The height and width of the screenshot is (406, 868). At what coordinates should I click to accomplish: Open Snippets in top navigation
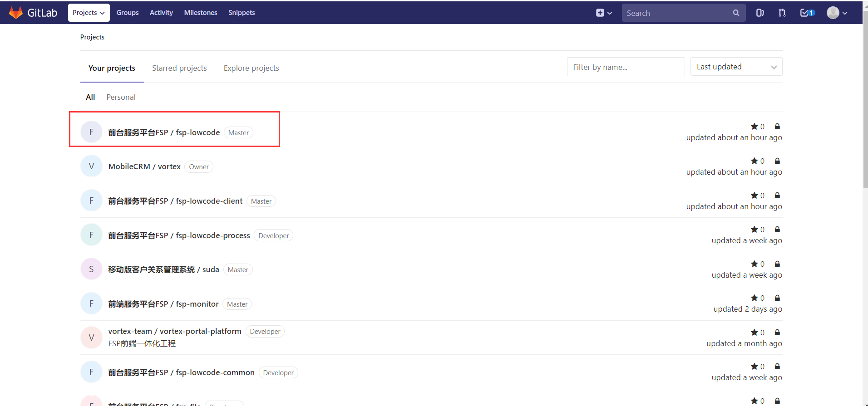[242, 13]
